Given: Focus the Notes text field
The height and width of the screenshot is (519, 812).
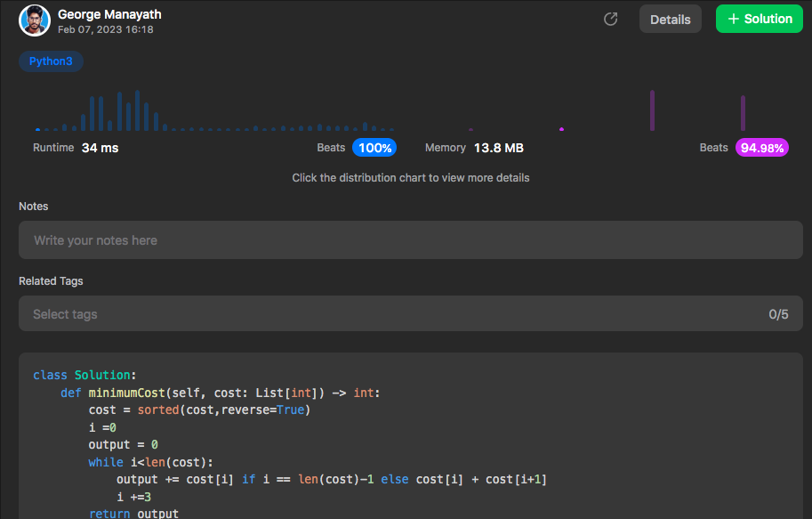Looking at the screenshot, I should point(410,240).
